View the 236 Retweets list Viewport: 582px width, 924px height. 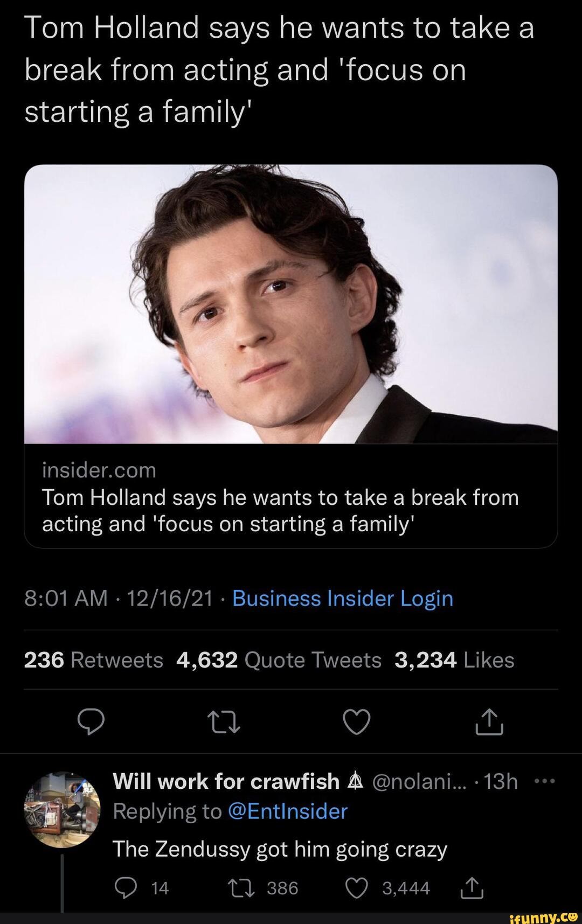pos(94,660)
